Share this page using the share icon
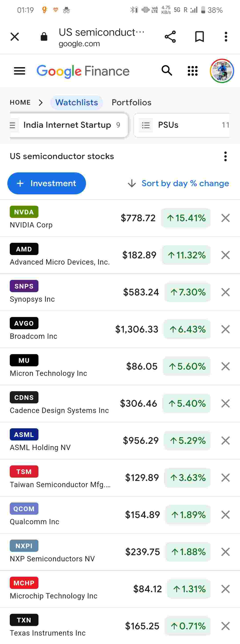Image resolution: width=240 pixels, height=644 pixels. (170, 37)
